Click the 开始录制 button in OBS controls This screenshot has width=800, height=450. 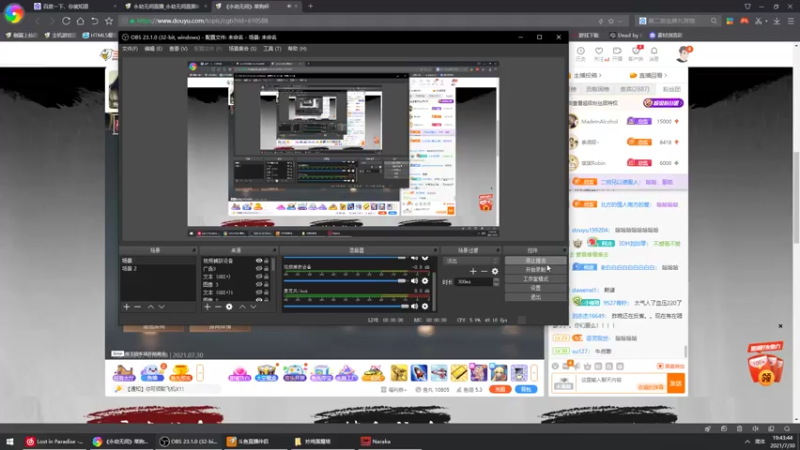535,269
